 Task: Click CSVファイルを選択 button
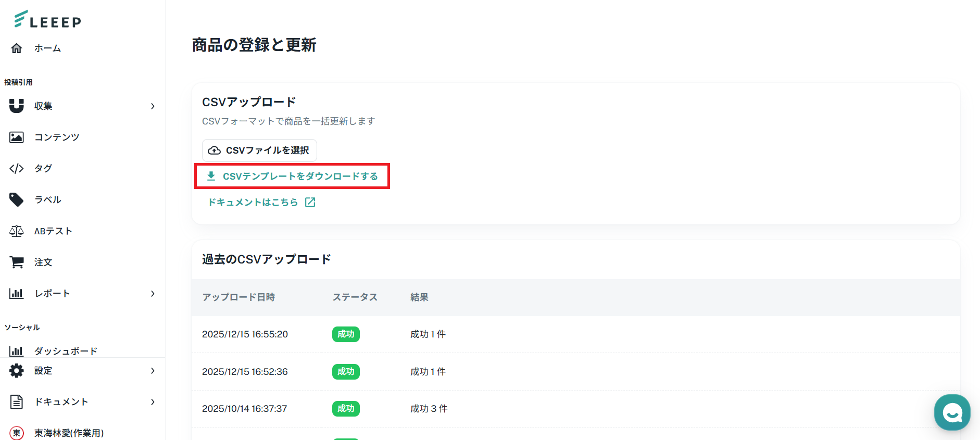[259, 150]
